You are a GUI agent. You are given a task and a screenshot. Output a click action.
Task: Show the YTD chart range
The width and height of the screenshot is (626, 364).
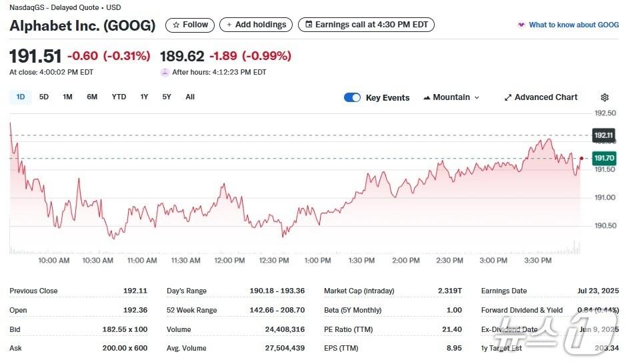pos(119,97)
